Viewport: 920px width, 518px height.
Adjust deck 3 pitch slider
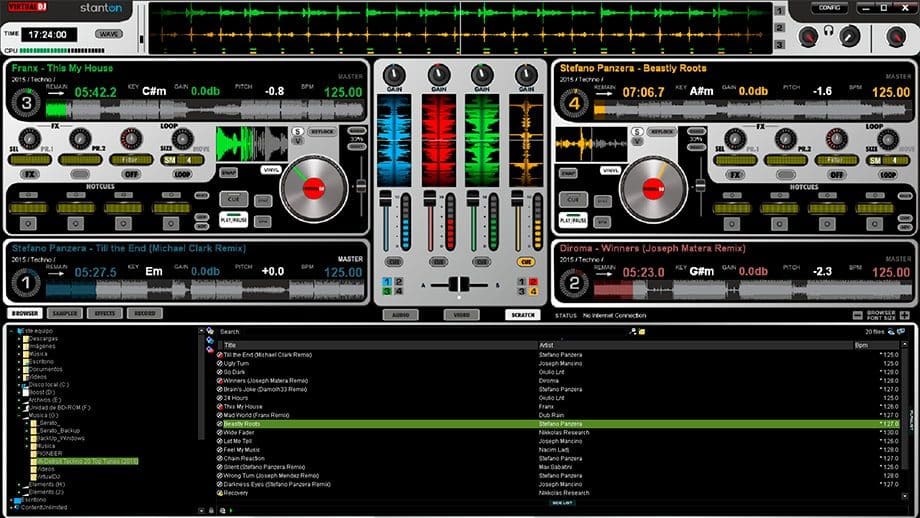[361, 185]
